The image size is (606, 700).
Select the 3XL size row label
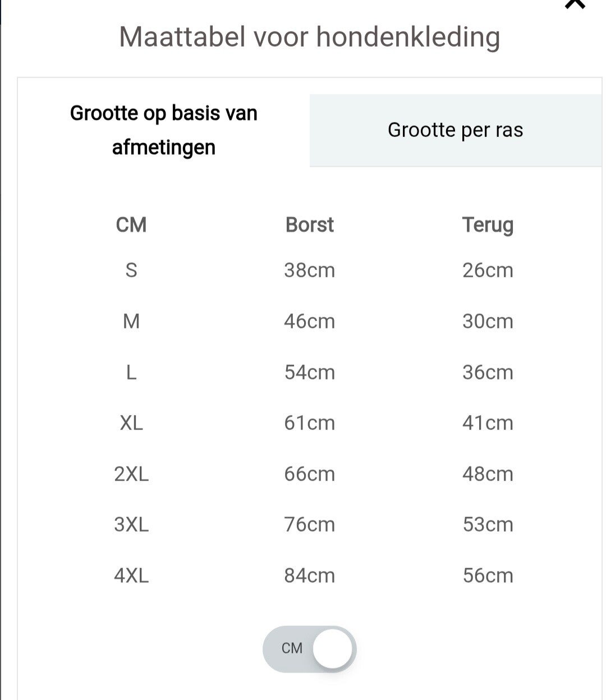pos(131,524)
